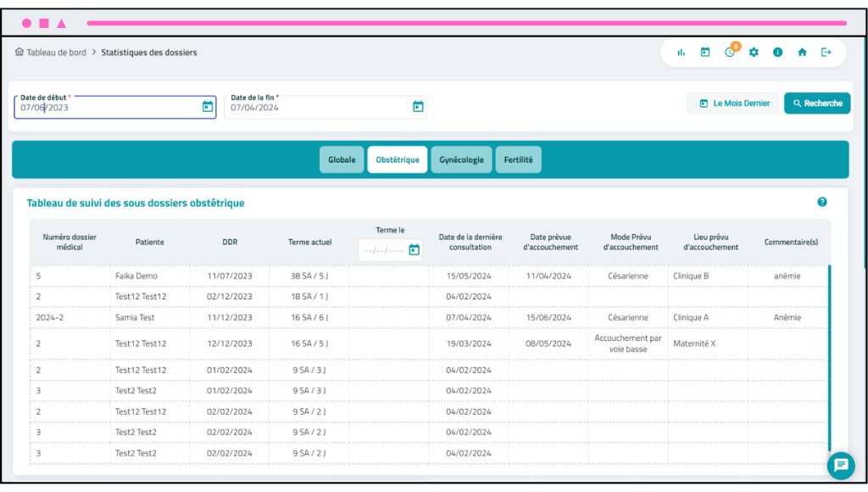Image resolution: width=868 pixels, height=492 pixels.
Task: Click the Patiente column header
Action: click(x=149, y=242)
